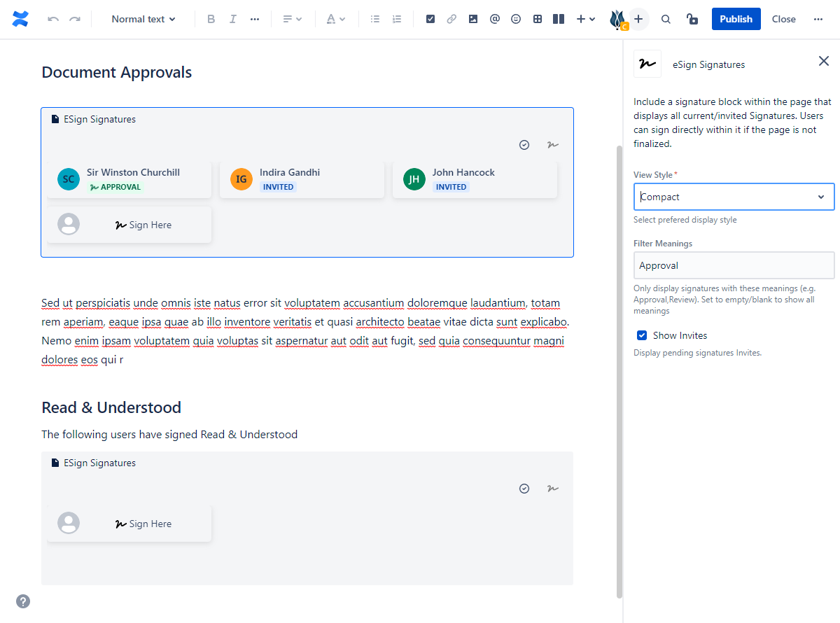
Task: Open find and replace search icon
Action: [x=666, y=19]
